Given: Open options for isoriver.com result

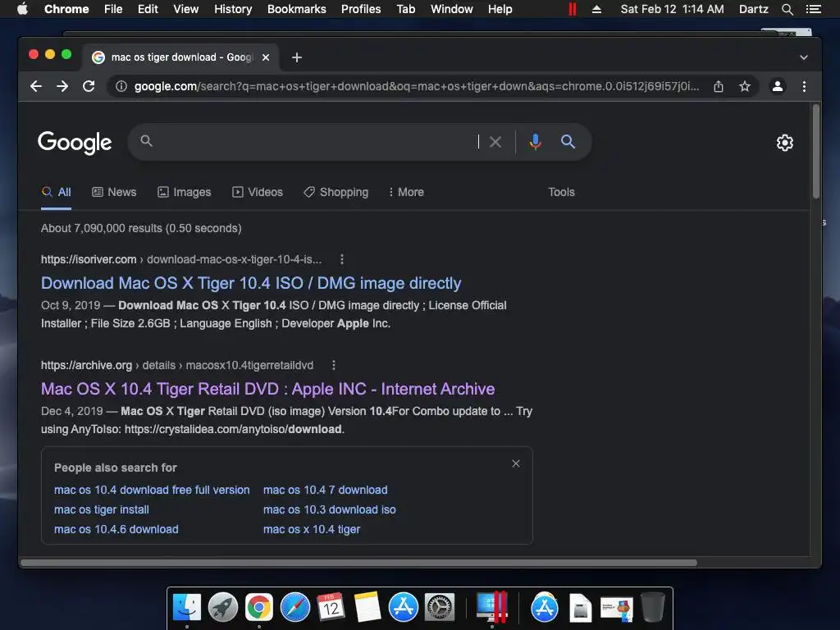Looking at the screenshot, I should tap(342, 259).
